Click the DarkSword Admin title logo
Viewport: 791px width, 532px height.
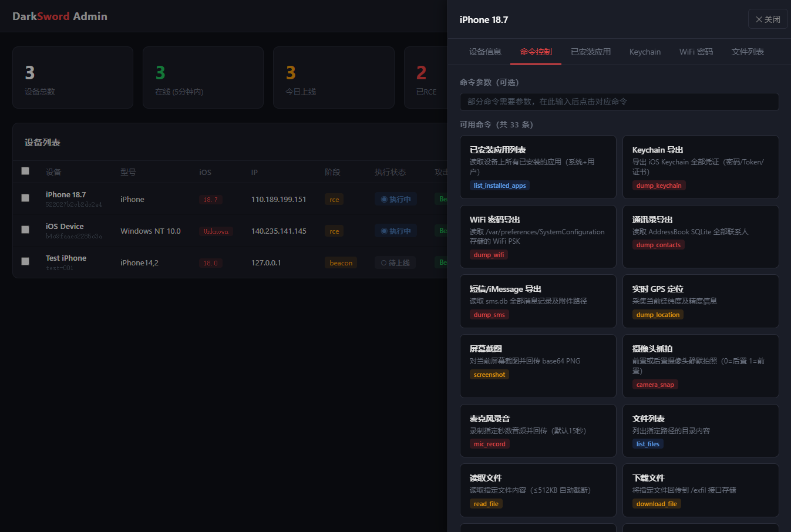[x=60, y=16]
